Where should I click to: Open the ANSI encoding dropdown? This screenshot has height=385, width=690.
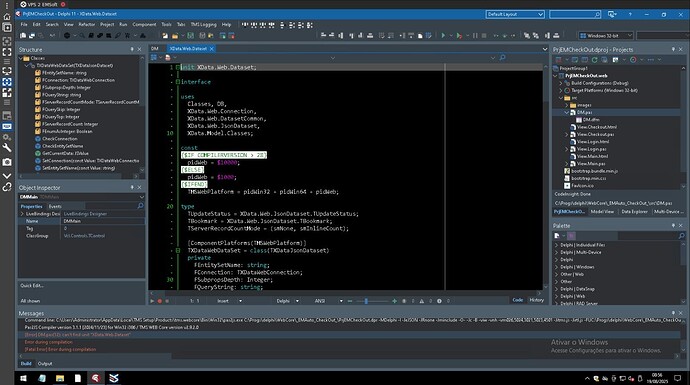pyautogui.click(x=341, y=301)
